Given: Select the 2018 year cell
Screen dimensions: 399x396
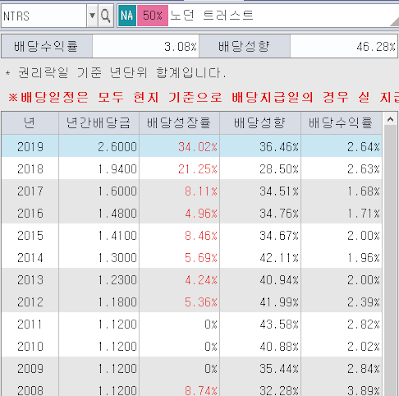Looking at the screenshot, I should 30,169.
